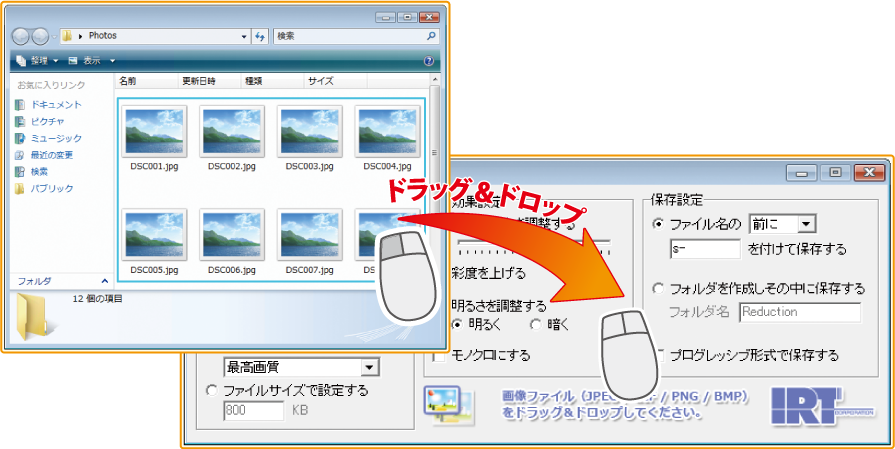The height and width of the screenshot is (449, 895).
Task: Open パブリック folder in favorite links
Action: [51, 188]
